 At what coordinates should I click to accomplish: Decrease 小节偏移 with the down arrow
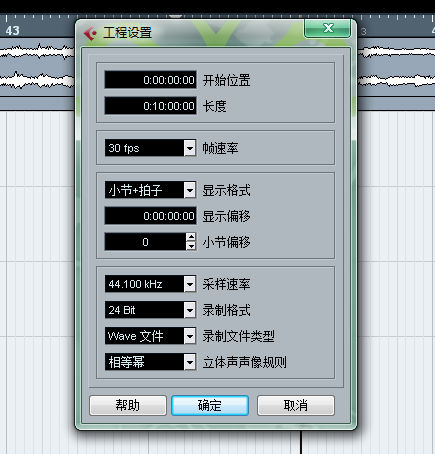pyautogui.click(x=191, y=246)
